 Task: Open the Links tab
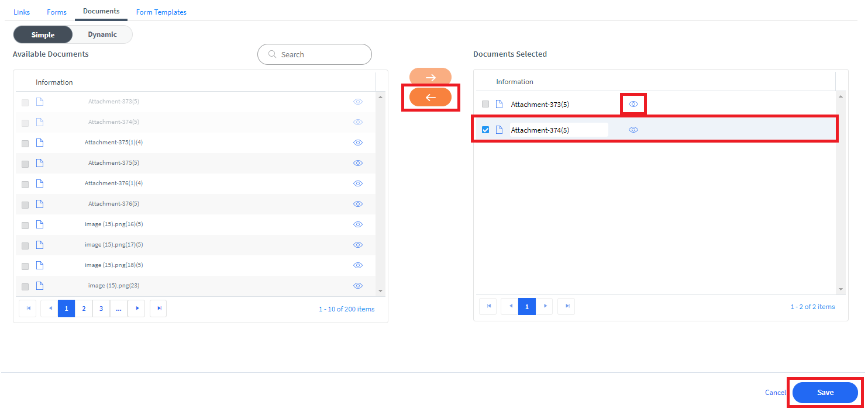[x=22, y=12]
